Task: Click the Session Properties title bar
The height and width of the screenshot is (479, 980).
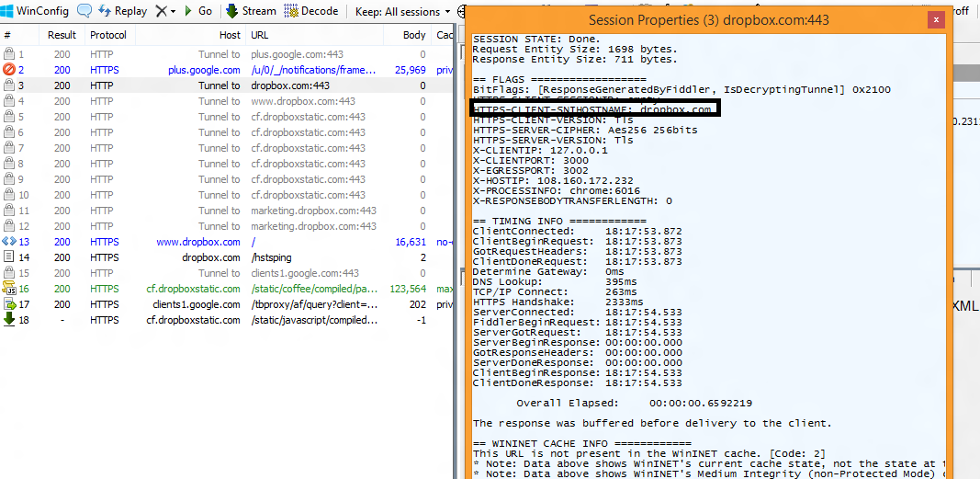Action: point(709,20)
